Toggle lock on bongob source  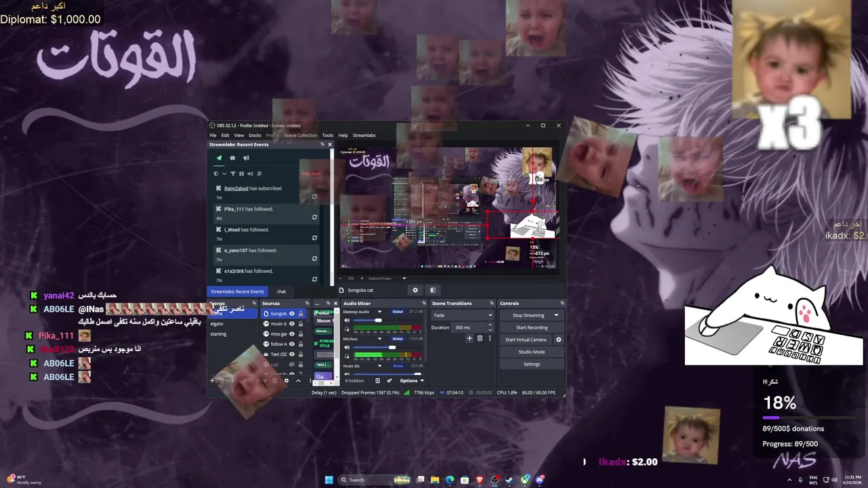click(x=300, y=314)
